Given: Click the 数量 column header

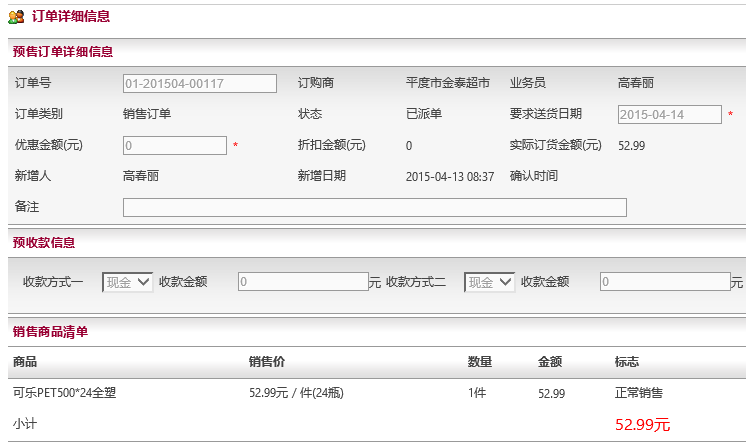Looking at the screenshot, I should click(x=480, y=362).
